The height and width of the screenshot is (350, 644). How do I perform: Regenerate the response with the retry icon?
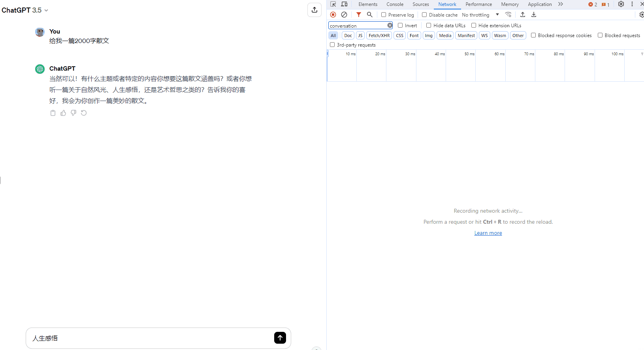point(84,113)
